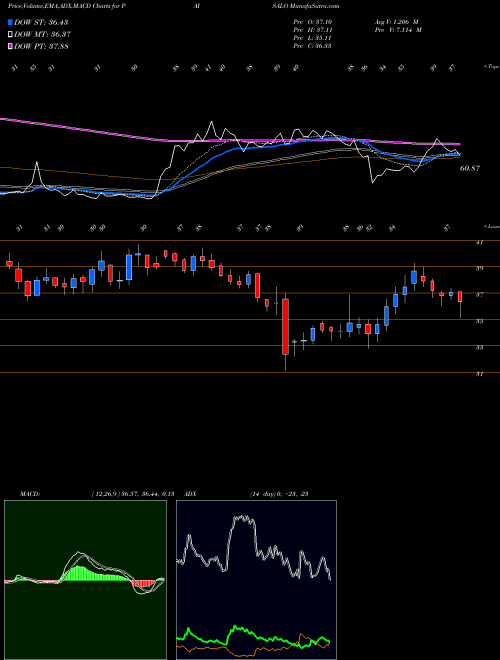Click the 'Pre H: 37.11' high value
The height and width of the screenshot is (660, 500).
point(312,30)
